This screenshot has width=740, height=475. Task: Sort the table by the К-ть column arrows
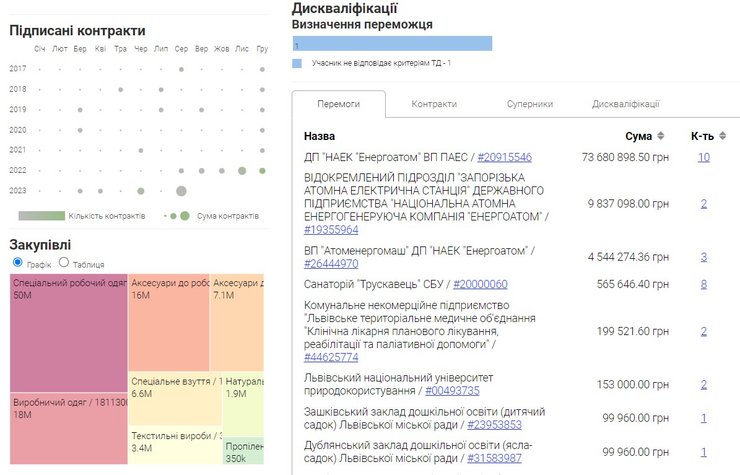pos(723,136)
